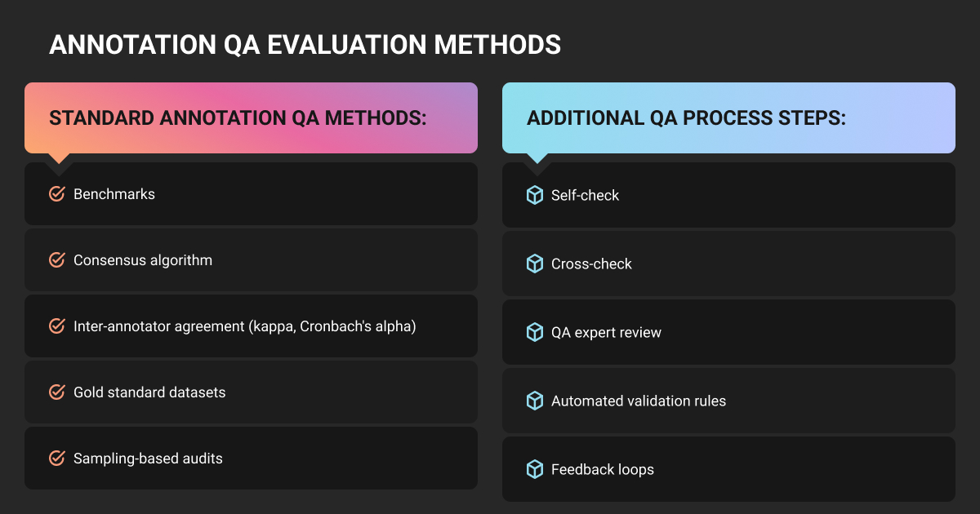Open the Inter-annotator agreement item text
Image resolution: width=980 pixels, height=514 pixels.
click(x=245, y=326)
